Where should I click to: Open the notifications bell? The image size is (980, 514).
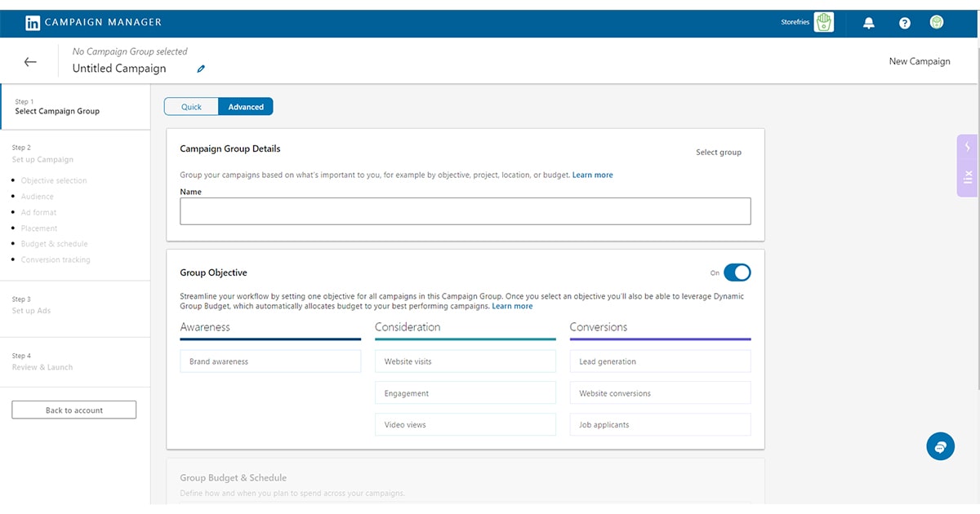(870, 23)
